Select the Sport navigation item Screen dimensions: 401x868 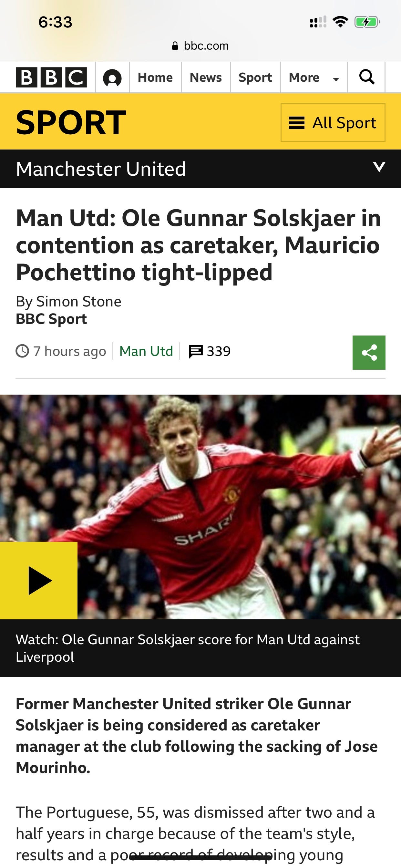tap(255, 77)
